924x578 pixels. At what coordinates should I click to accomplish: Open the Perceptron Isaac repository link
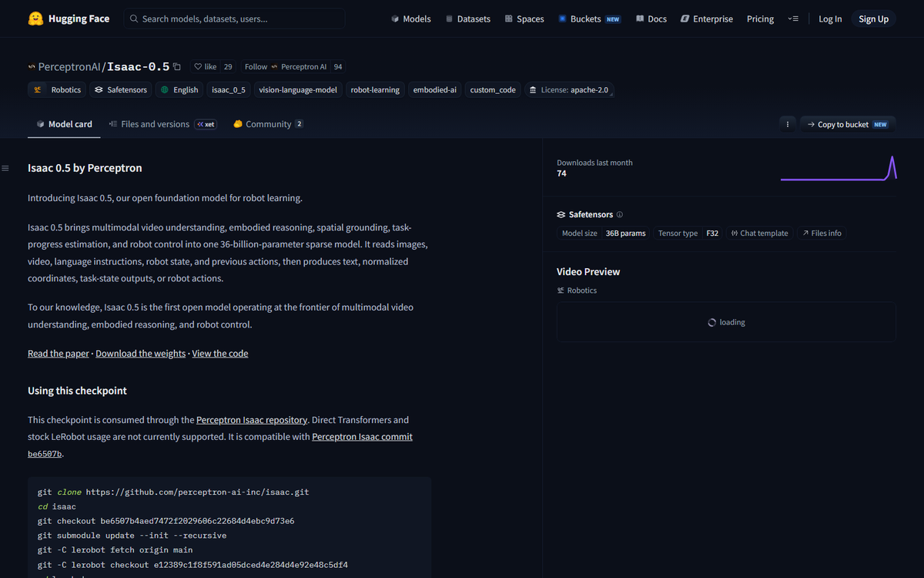coord(252,420)
